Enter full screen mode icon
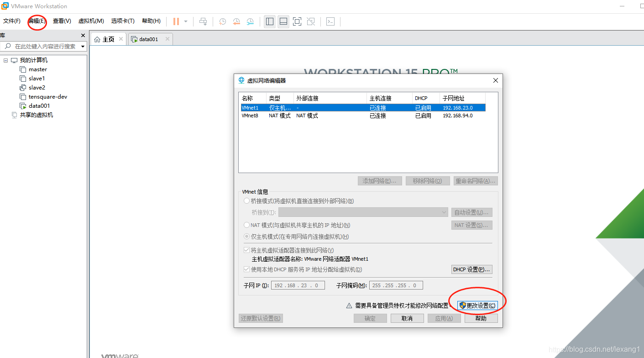Viewport: 644px width, 358px height. pos(297,21)
